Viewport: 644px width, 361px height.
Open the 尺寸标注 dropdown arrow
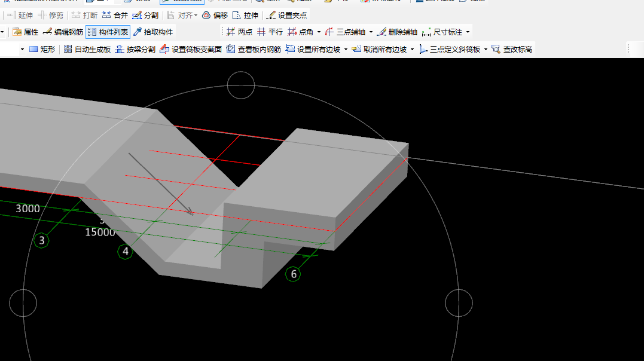[468, 32]
